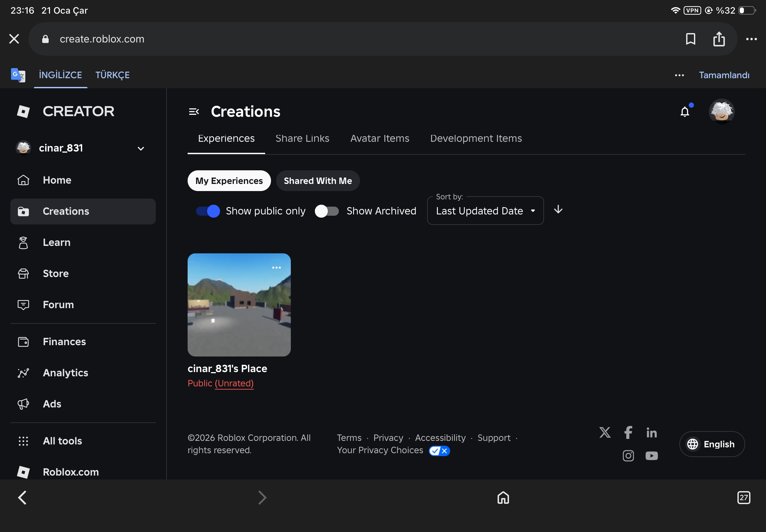Open the experience card three-dot menu
The height and width of the screenshot is (532, 766).
pos(276,268)
